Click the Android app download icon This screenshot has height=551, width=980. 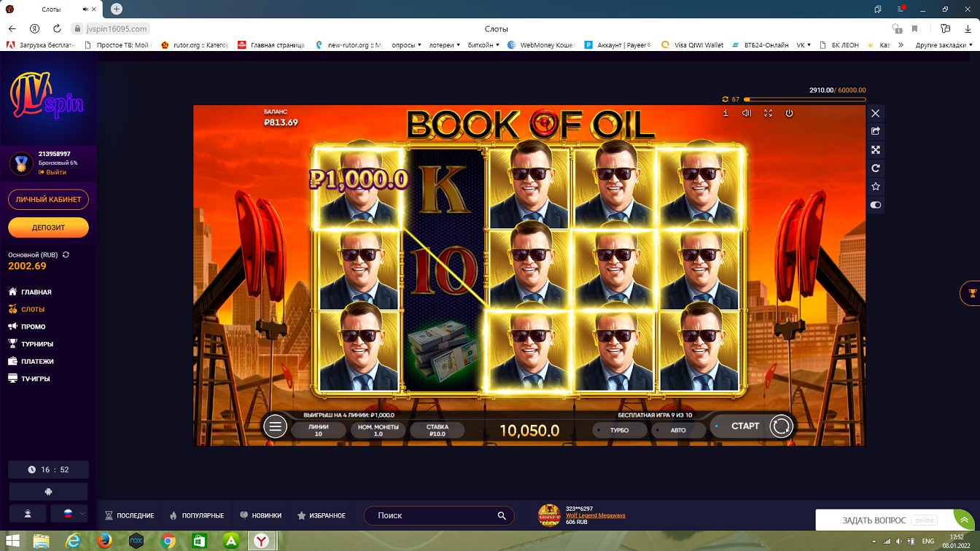(x=48, y=491)
